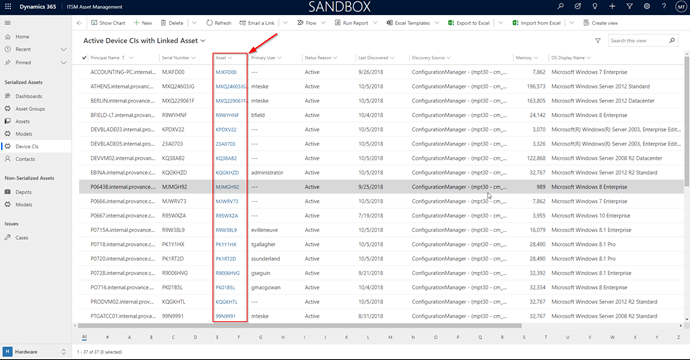Click Show Chart in the command bar
Screen dimensions: 690x360
108,23
